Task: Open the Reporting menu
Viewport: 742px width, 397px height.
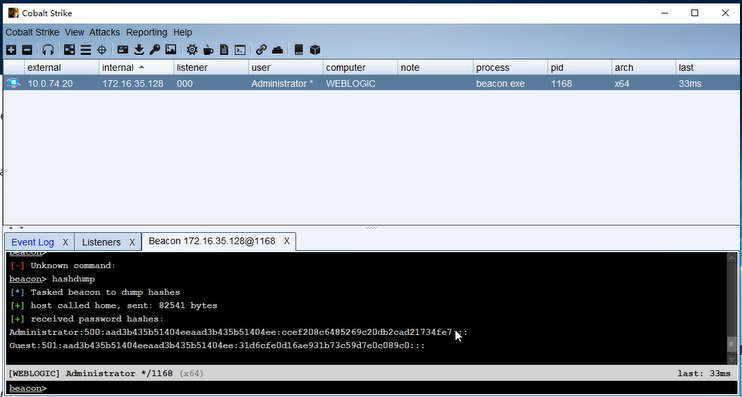Action: 147,32
